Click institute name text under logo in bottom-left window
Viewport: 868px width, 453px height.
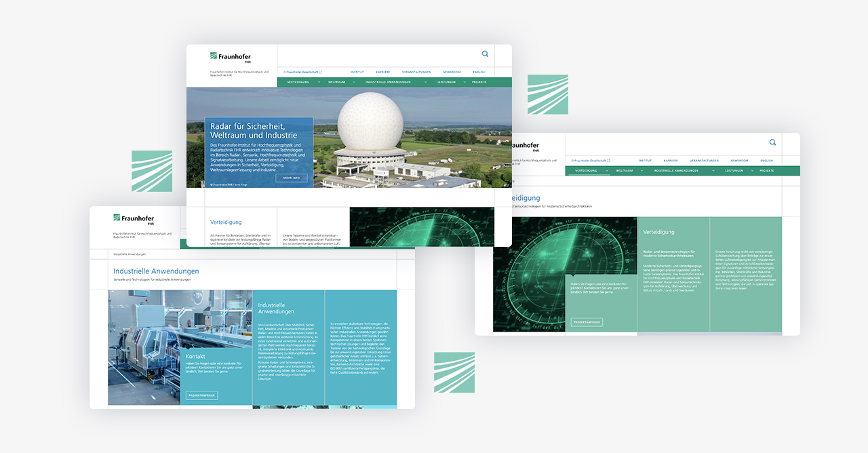[x=142, y=235]
